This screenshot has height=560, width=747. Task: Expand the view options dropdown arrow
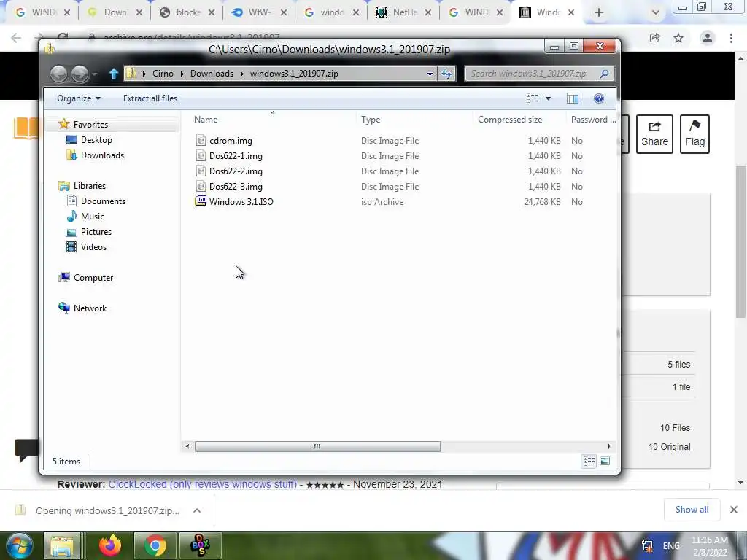(x=548, y=98)
